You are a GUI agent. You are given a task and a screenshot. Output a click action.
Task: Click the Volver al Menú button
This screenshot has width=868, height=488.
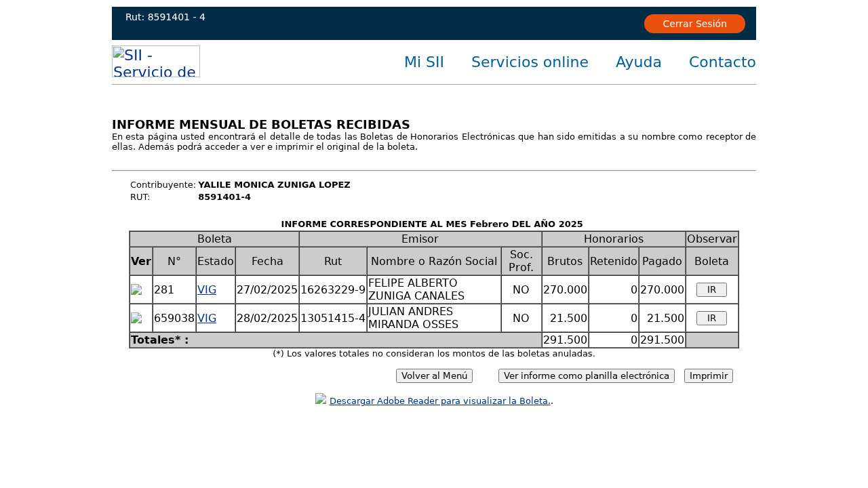[x=434, y=376]
